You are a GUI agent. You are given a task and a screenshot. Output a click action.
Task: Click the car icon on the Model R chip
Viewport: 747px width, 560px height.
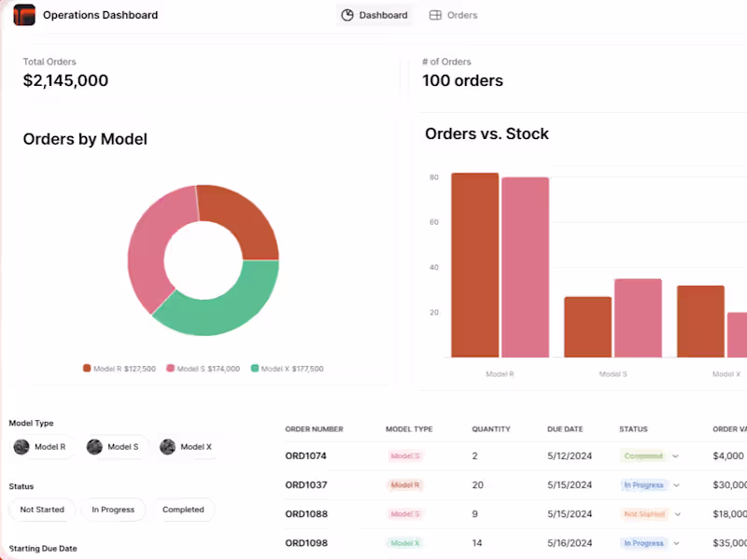point(21,447)
